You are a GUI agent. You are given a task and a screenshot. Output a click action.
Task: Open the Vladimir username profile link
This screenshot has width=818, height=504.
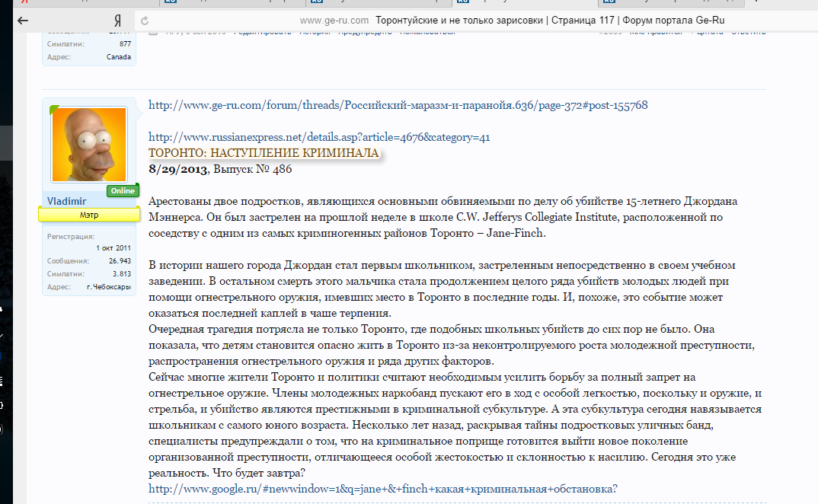tap(66, 201)
